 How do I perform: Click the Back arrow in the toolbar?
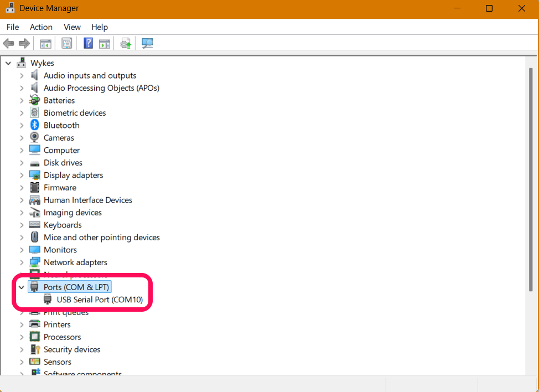(8, 43)
